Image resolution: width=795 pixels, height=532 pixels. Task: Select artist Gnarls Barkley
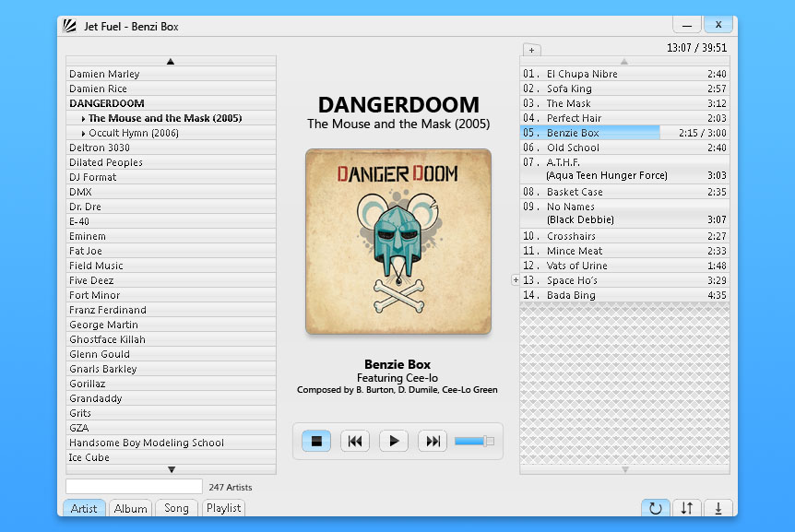171,369
